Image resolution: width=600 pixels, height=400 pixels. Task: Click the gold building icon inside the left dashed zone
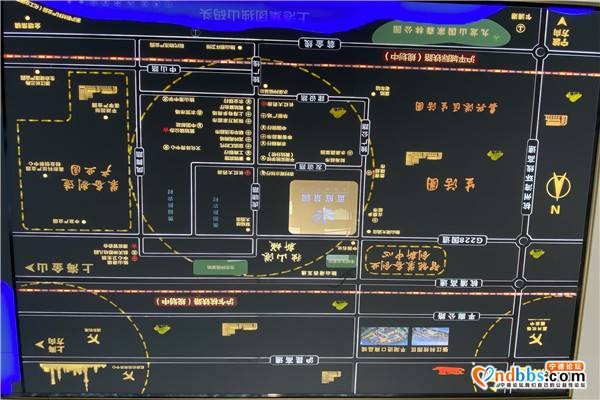tap(97, 93)
